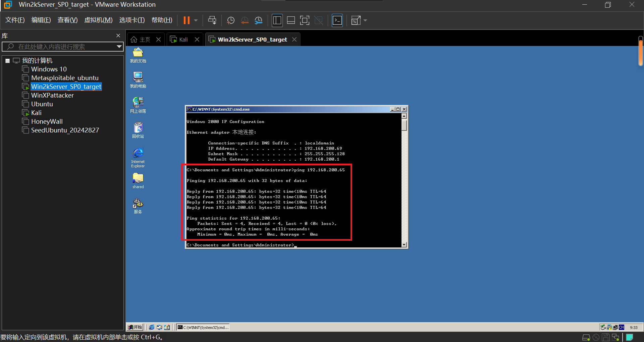
Task: Click the message log status icon
Action: [x=630, y=337]
